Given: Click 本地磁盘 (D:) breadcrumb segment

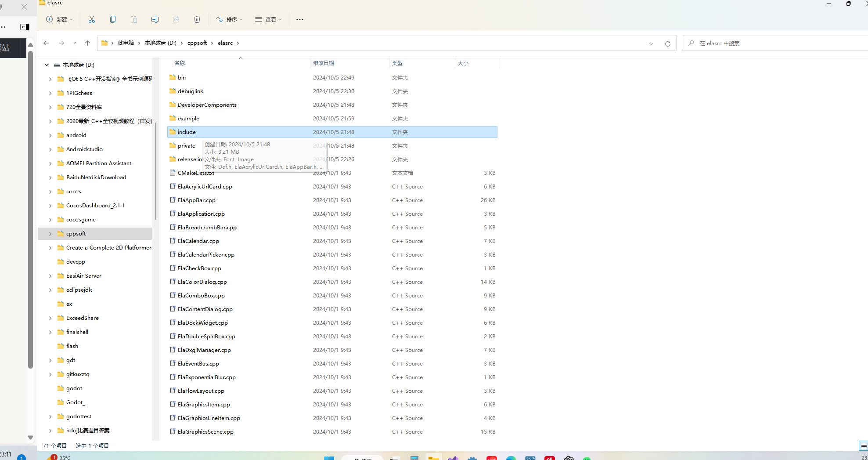Looking at the screenshot, I should pos(160,43).
